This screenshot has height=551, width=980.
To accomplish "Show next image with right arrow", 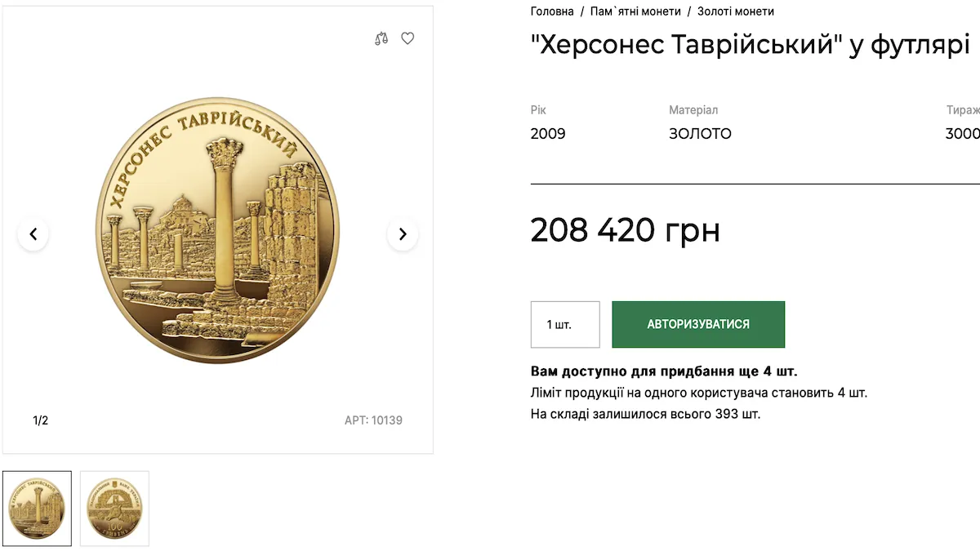I will coord(402,234).
